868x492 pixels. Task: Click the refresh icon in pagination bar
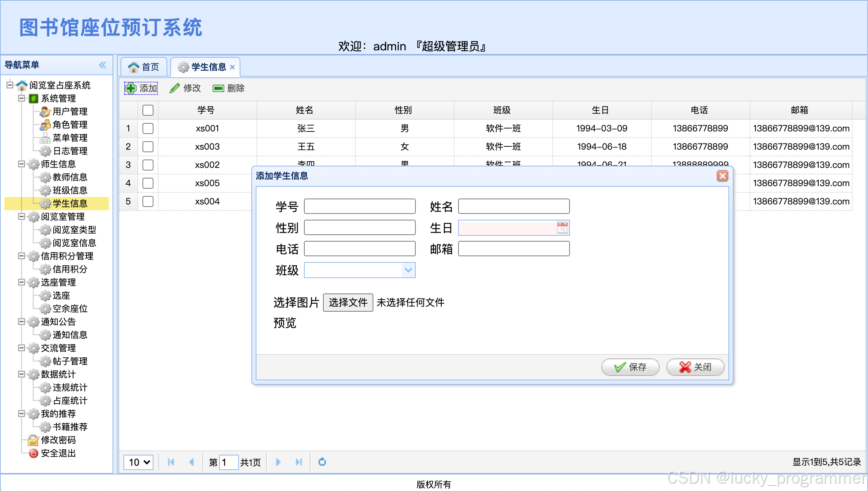pyautogui.click(x=322, y=462)
